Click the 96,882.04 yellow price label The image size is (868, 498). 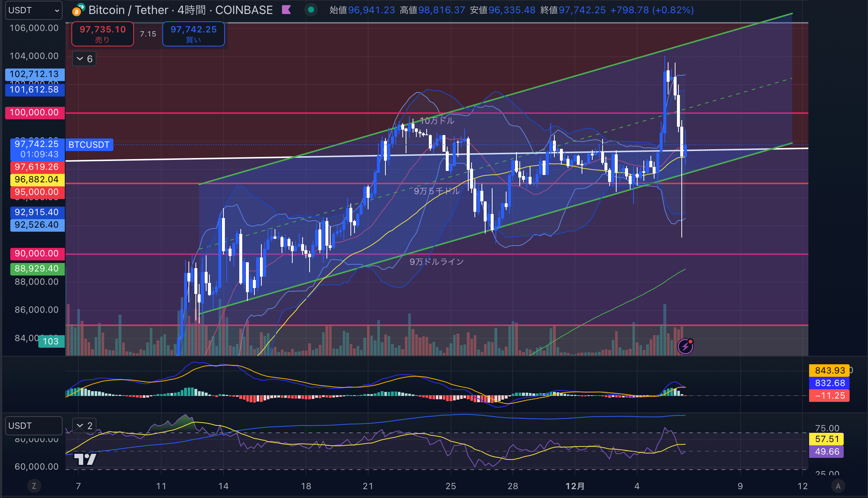[37, 179]
